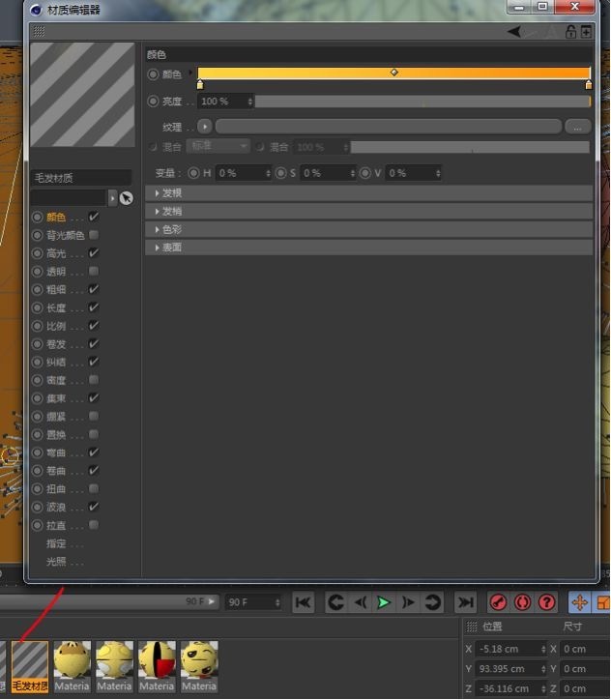Select the 粗细 channel in the list

coord(57,289)
